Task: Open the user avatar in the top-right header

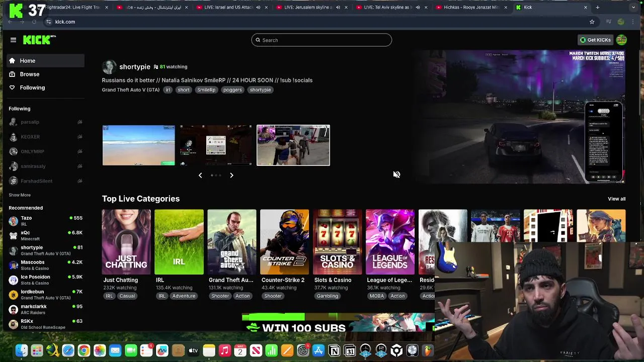Action: pyautogui.click(x=621, y=40)
